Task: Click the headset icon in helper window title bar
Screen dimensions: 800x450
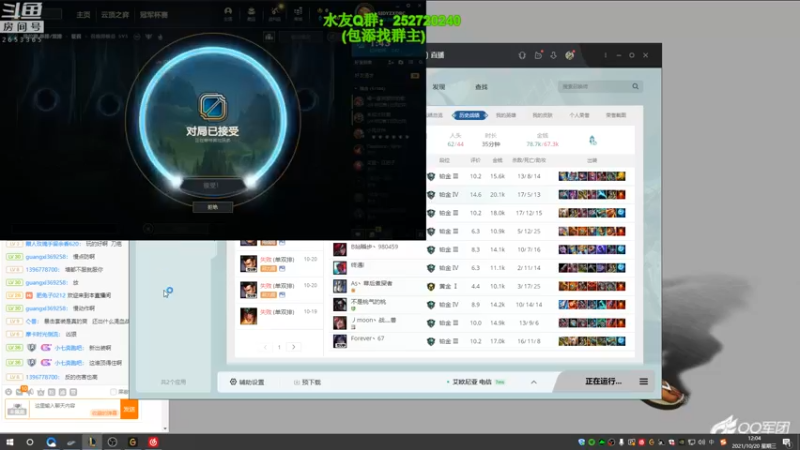Action: tap(522, 55)
